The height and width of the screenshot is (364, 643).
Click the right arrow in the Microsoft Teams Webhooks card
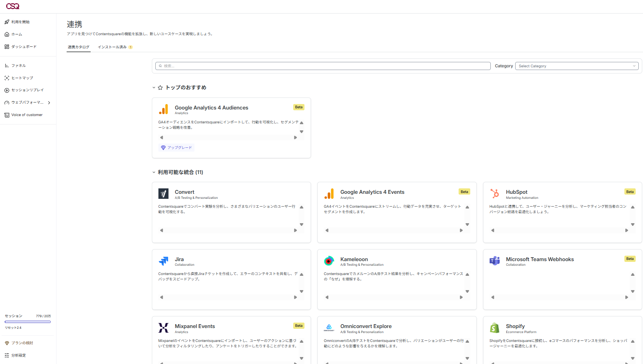coord(627,297)
